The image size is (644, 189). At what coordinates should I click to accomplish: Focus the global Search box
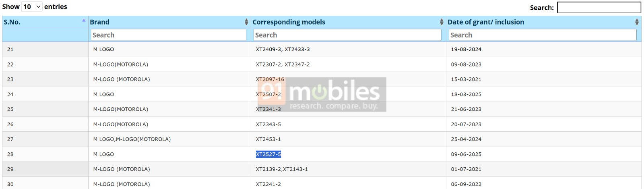[599, 7]
